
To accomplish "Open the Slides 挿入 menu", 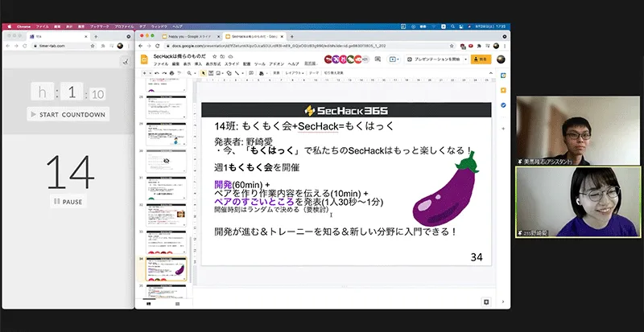I will coord(198,64).
